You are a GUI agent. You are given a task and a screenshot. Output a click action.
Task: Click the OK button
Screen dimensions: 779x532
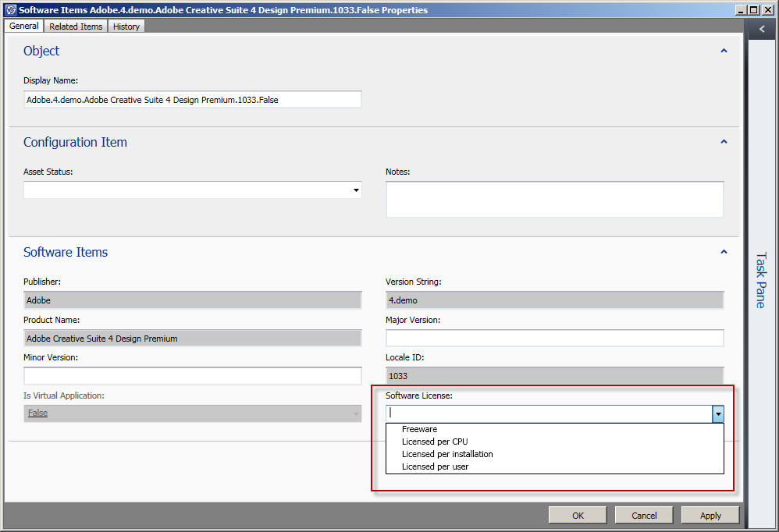pyautogui.click(x=578, y=516)
